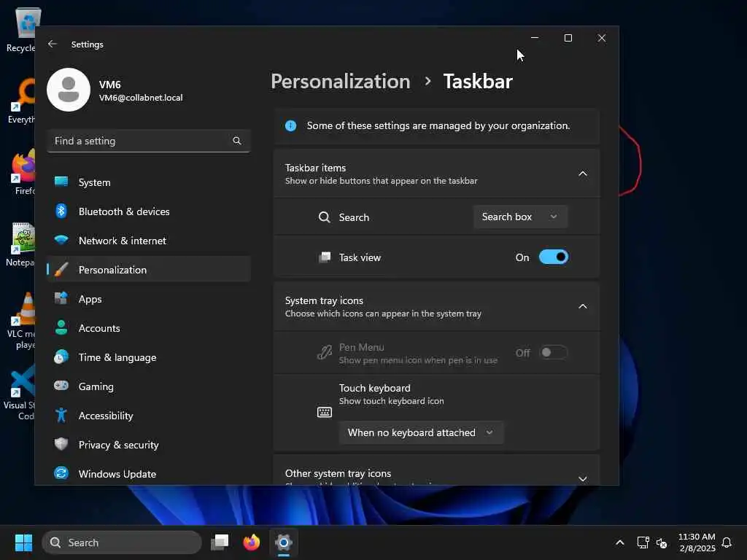Click the Privacy & security shield icon
The image size is (747, 560).
click(61, 444)
